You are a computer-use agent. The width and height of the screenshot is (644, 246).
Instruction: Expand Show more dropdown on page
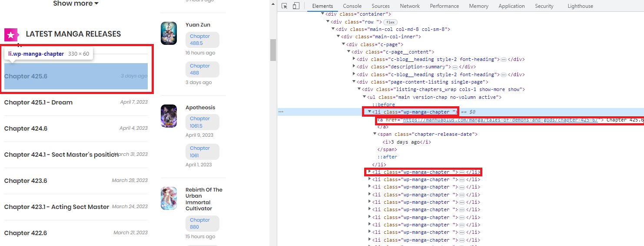76,3
